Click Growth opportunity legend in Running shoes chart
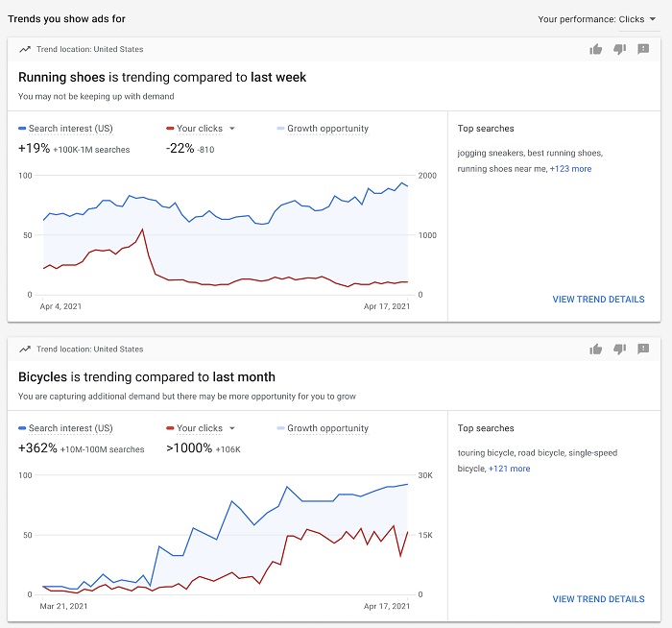Screen dimensions: 672x628 pos(327,129)
